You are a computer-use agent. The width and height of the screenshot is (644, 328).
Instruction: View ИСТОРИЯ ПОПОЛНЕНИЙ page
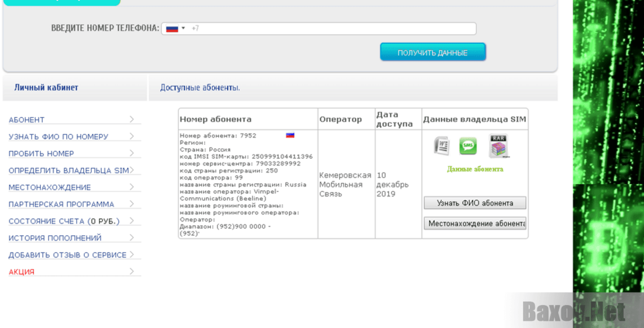[55, 238]
